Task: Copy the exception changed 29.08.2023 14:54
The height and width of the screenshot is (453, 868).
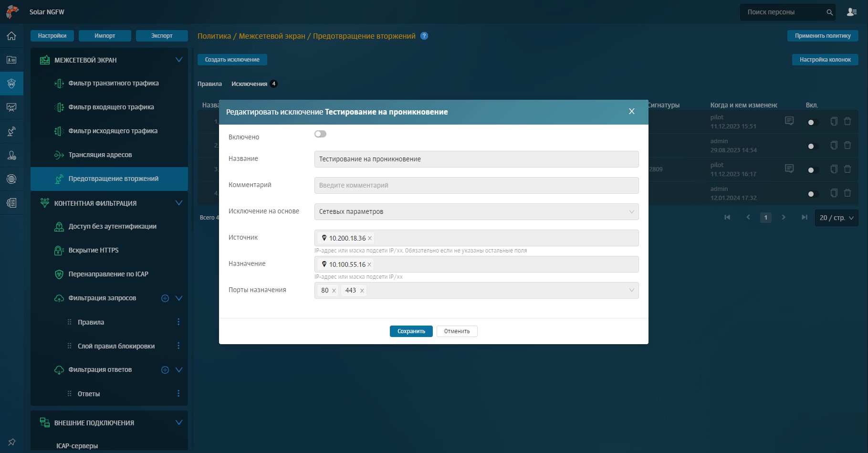Action: click(x=834, y=145)
